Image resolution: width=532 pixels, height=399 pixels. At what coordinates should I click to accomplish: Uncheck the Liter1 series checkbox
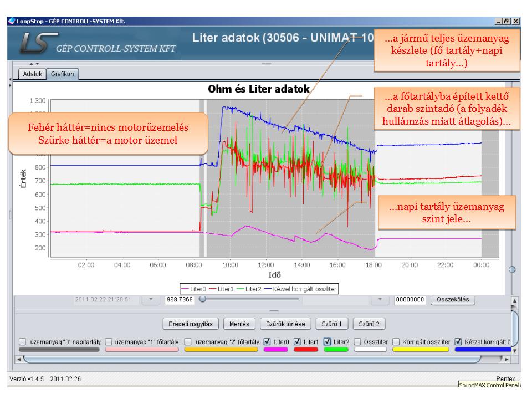pos(297,342)
